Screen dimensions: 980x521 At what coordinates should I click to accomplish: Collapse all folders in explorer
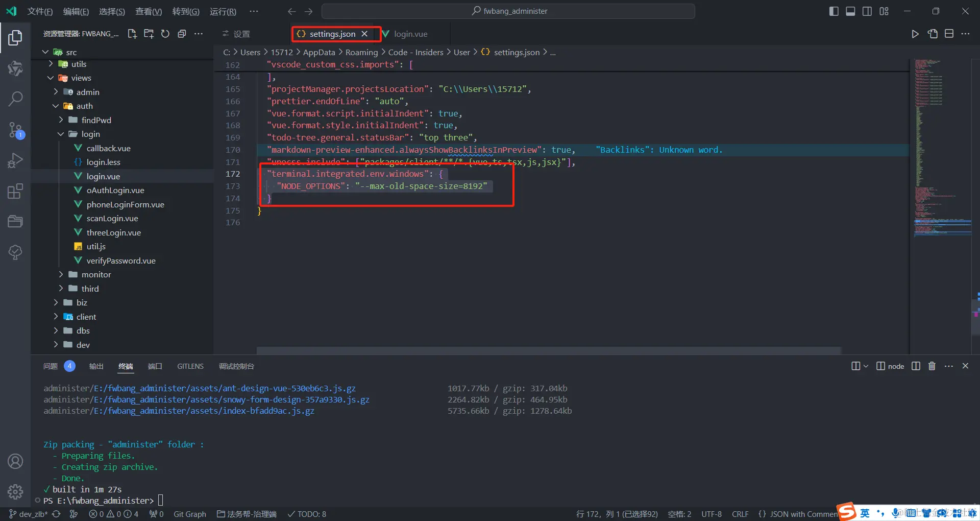click(x=181, y=34)
